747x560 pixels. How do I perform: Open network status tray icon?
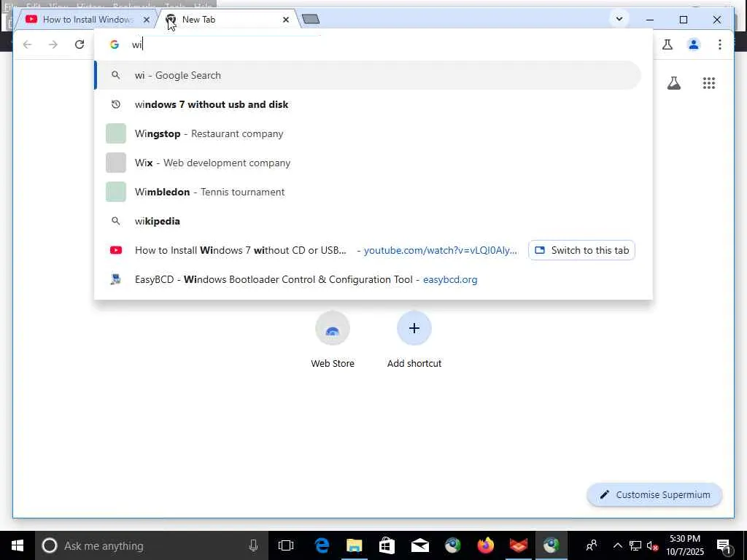click(x=635, y=545)
